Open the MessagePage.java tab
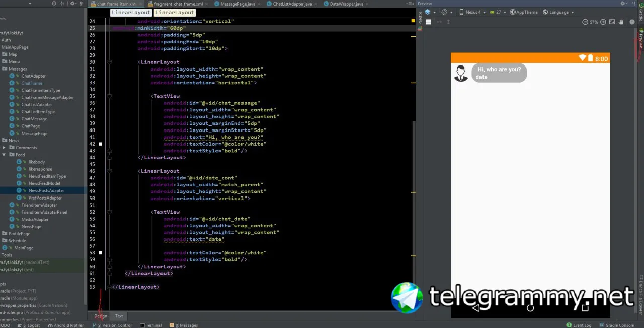This screenshot has height=328, width=644. 238,4
